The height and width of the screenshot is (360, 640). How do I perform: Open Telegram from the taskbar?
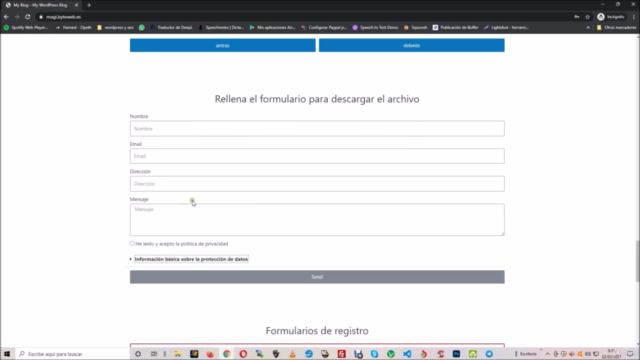click(489, 354)
